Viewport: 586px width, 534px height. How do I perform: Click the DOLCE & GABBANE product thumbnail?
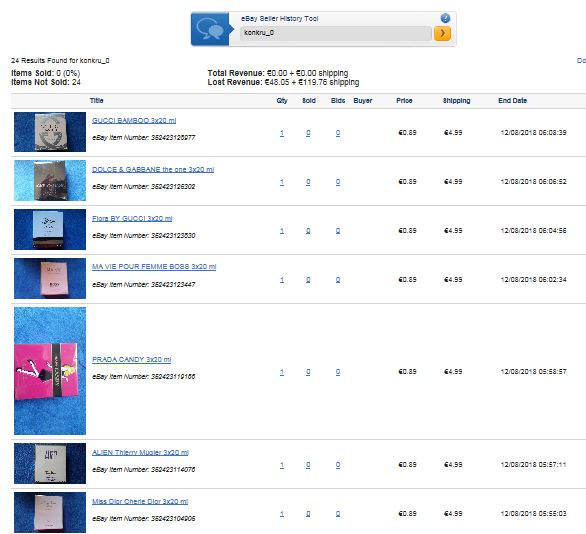click(x=50, y=180)
